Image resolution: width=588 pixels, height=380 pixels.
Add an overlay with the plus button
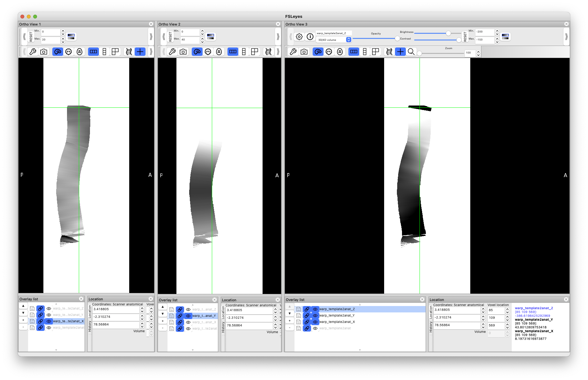(23, 320)
